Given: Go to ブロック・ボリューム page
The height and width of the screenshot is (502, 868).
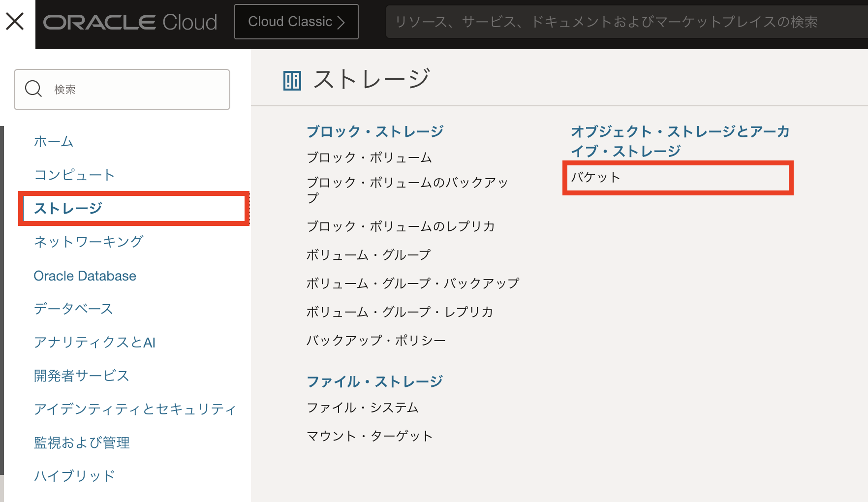Looking at the screenshot, I should [369, 157].
